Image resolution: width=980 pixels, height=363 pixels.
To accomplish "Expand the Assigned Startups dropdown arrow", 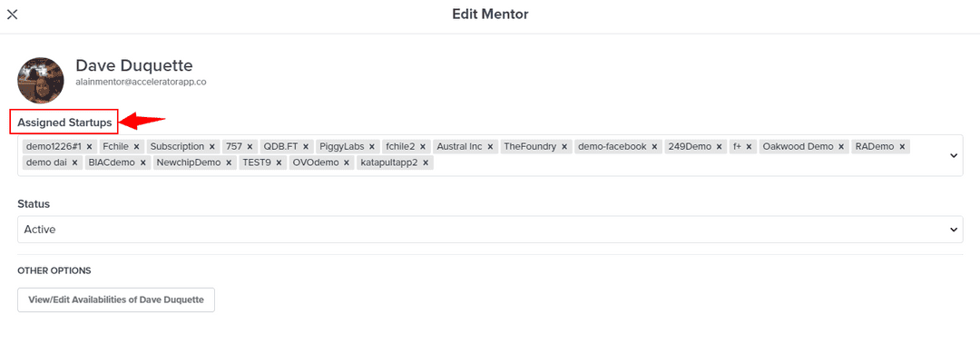I will click(954, 155).
